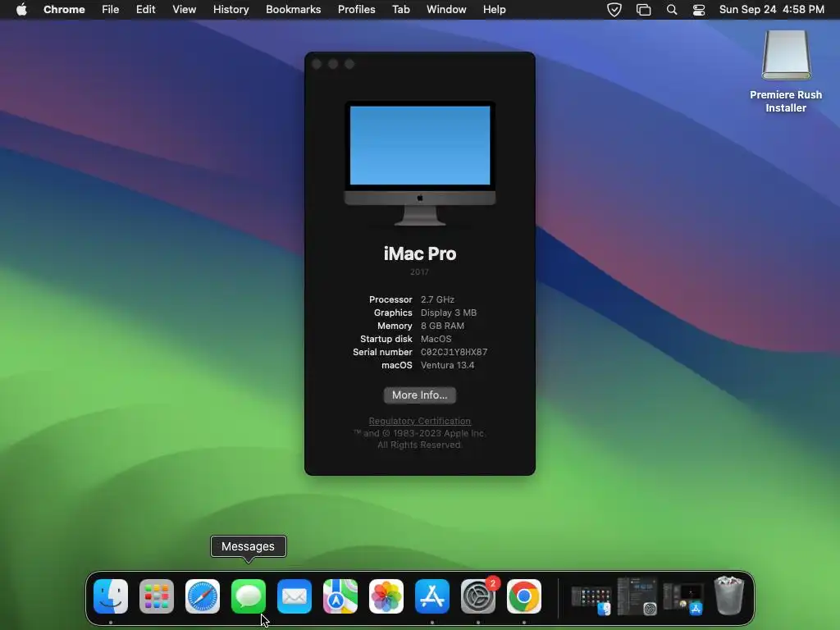Click the 2.7 GHz processor value
840x630 pixels.
pos(437,299)
